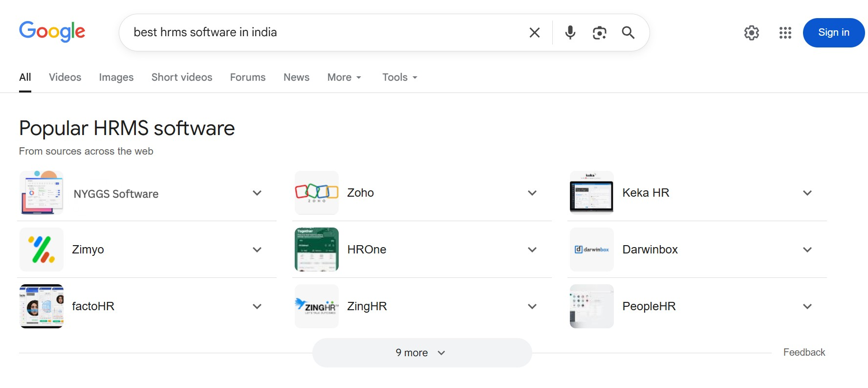Click the Zoho logo thumbnail
This screenshot has width=868, height=388.
pos(317,193)
